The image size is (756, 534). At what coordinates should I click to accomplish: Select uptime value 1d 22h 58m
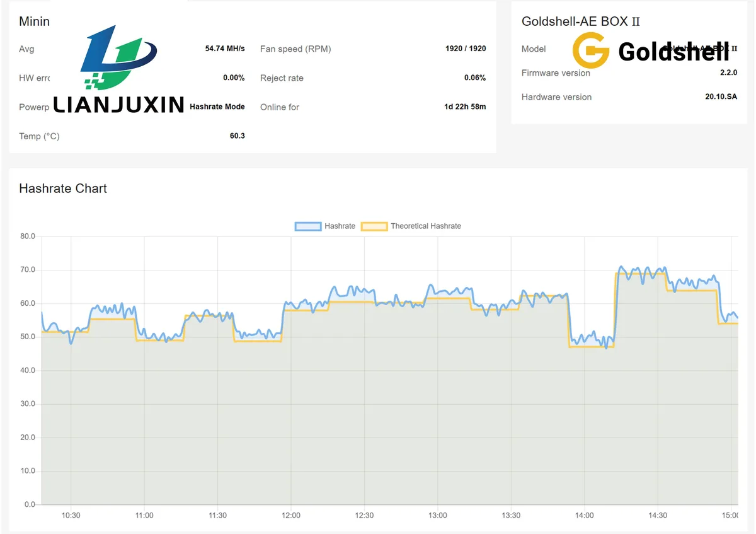tap(465, 107)
